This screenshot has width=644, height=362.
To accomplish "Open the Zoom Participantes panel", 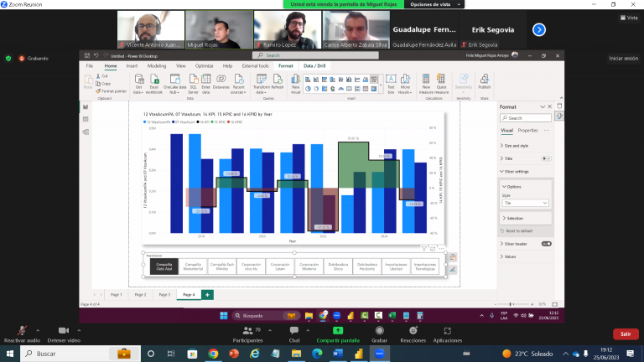I will pos(247,335).
